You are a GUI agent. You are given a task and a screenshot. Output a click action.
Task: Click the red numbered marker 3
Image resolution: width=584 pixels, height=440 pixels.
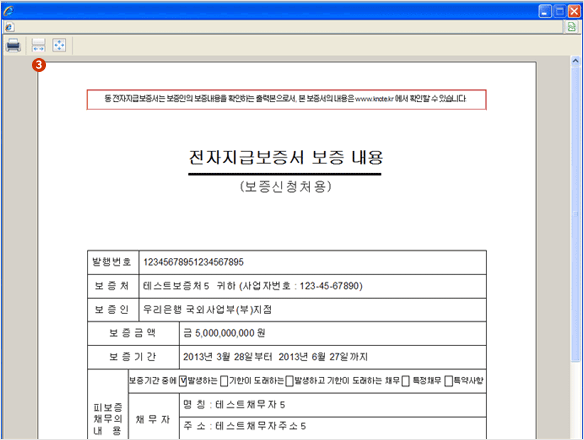[x=39, y=65]
